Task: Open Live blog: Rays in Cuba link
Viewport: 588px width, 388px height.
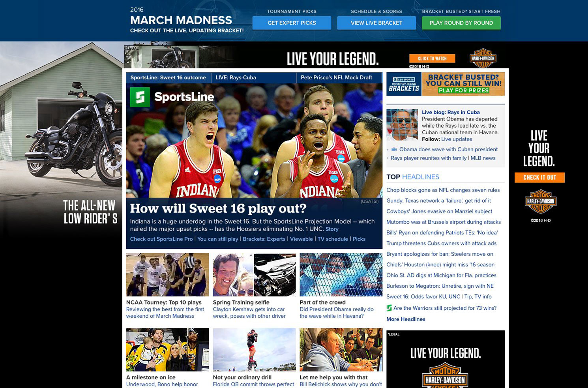Action: [x=451, y=112]
